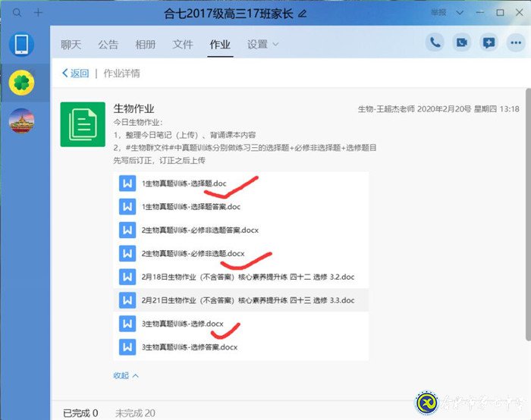Collapse the file list with 收起
531x420 pixels.
coord(126,375)
